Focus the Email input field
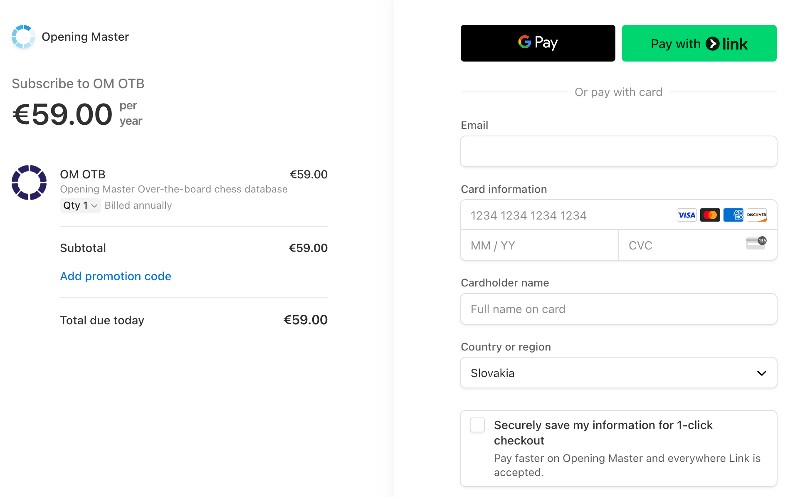The image size is (800, 497). [618, 151]
